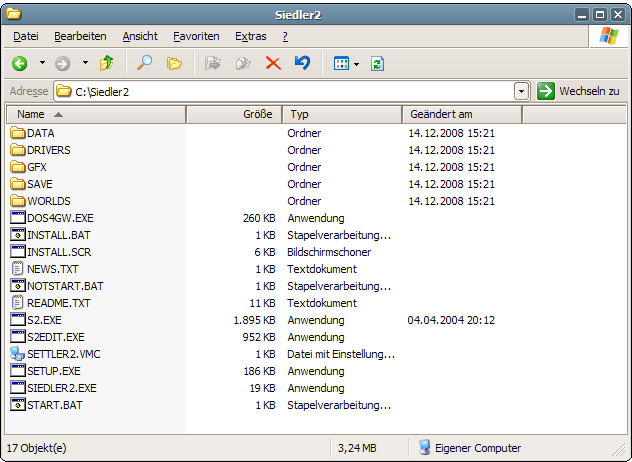Viewport: 632px width, 462px height.
Task: Expand the address bar dropdown
Action: click(x=522, y=91)
